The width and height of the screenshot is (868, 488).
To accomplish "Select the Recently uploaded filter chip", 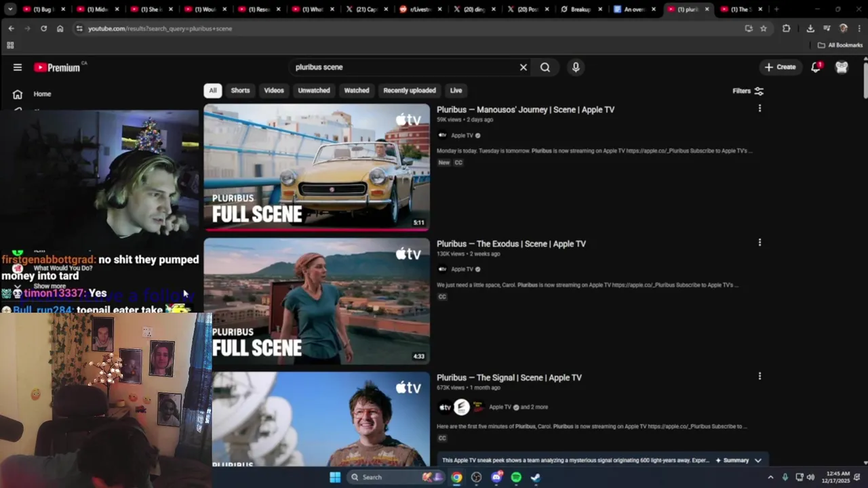I will pos(410,90).
